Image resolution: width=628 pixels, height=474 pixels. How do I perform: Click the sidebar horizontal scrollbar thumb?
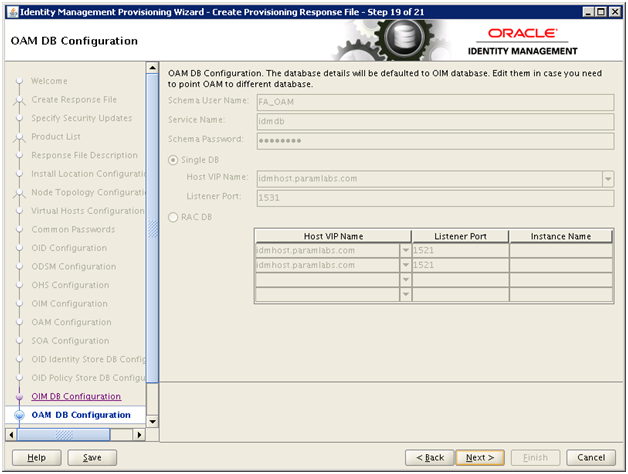[x=63, y=435]
